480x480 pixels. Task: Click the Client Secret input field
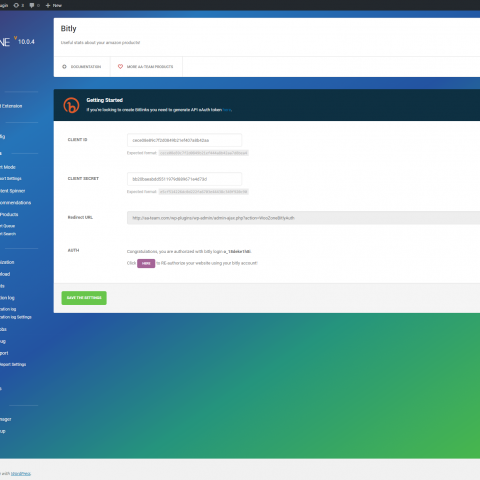184,179
